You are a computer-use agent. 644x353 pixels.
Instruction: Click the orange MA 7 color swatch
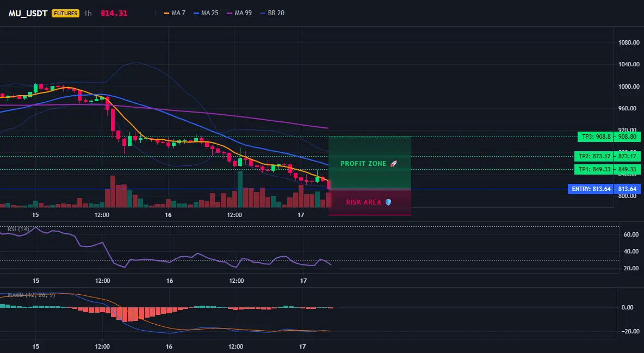tap(166, 13)
